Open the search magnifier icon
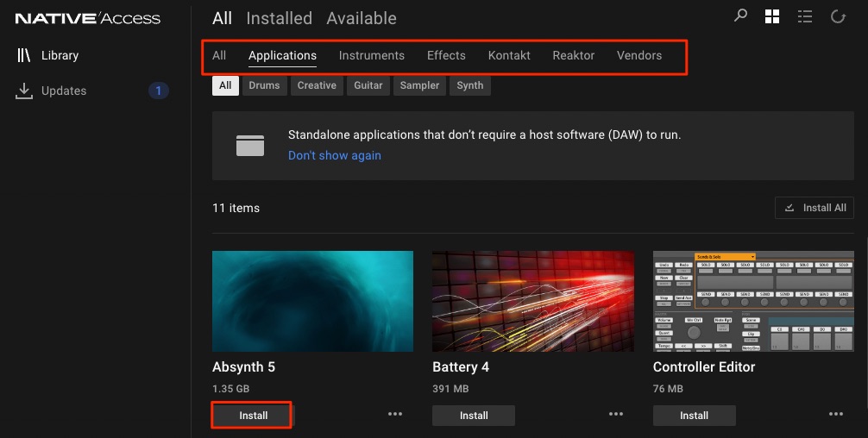This screenshot has width=868, height=438. (740, 16)
